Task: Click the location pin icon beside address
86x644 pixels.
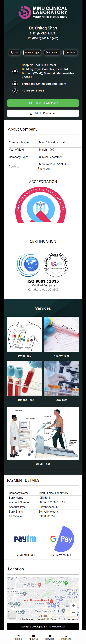Action: (15, 71)
